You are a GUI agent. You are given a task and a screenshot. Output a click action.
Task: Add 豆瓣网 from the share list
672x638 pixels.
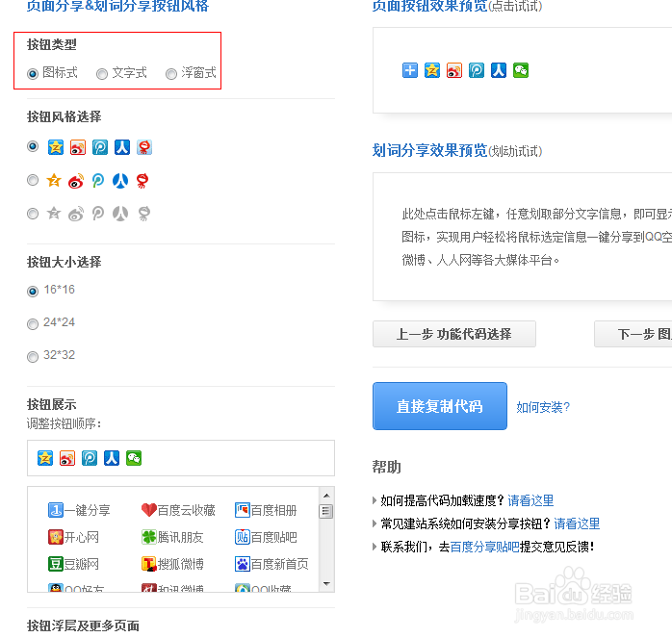pos(74,564)
